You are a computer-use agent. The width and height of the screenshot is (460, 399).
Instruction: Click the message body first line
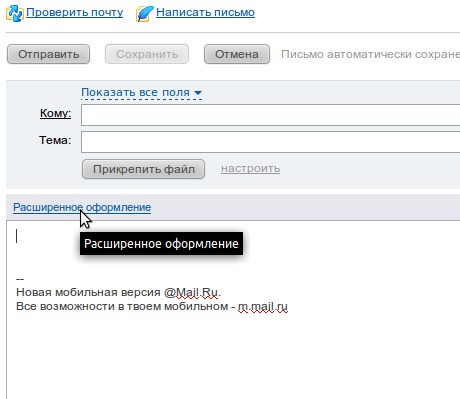[x=233, y=237]
